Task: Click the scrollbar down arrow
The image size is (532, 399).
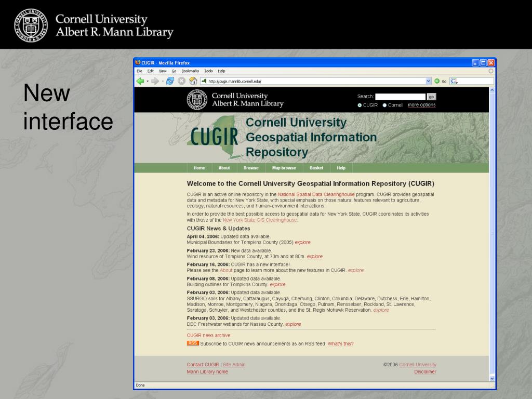Action: pos(492,378)
